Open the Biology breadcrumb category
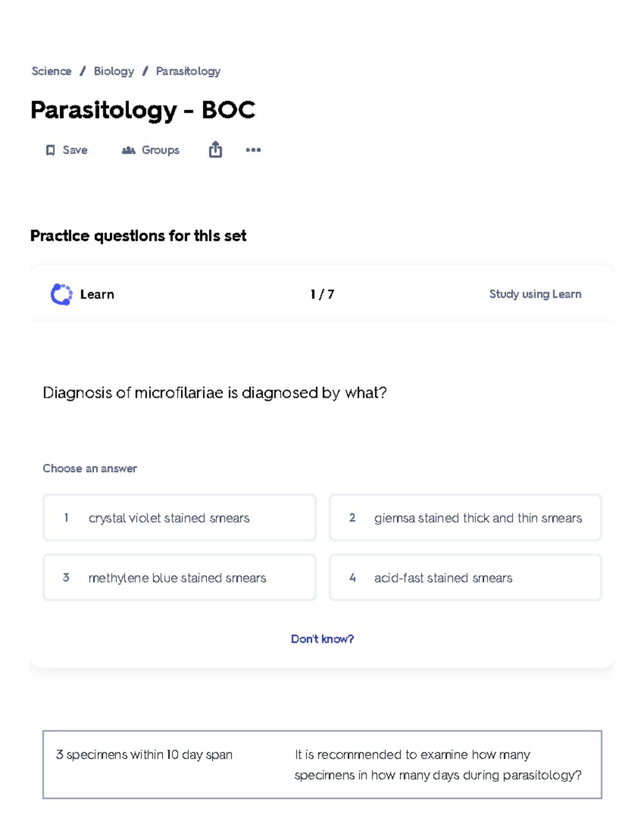The width and height of the screenshot is (644, 834). click(113, 71)
